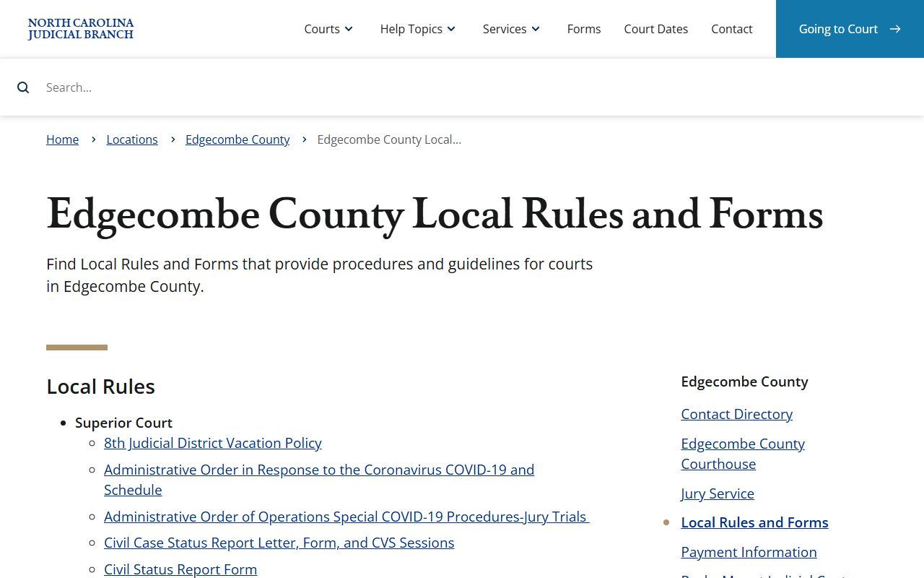The width and height of the screenshot is (924, 578).
Task: Open Contact Directory sidebar link
Action: click(737, 414)
